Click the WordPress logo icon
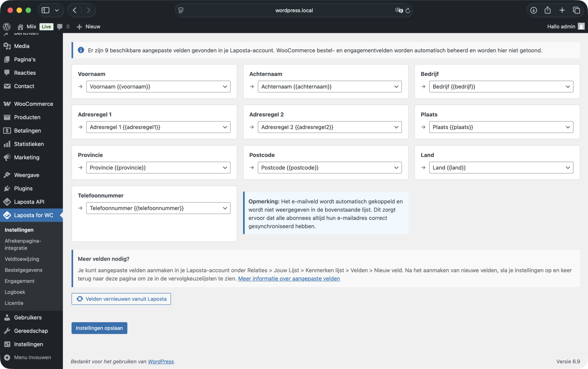The image size is (588, 369). pyautogui.click(x=7, y=26)
